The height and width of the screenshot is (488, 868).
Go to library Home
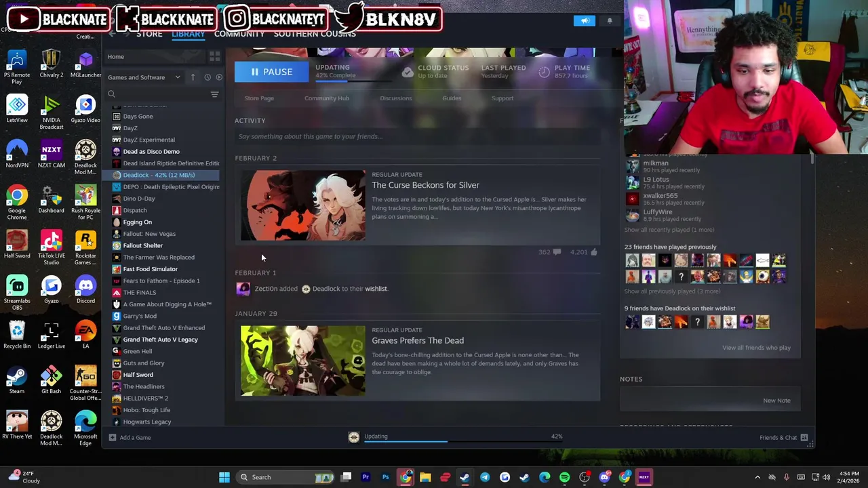coord(115,56)
